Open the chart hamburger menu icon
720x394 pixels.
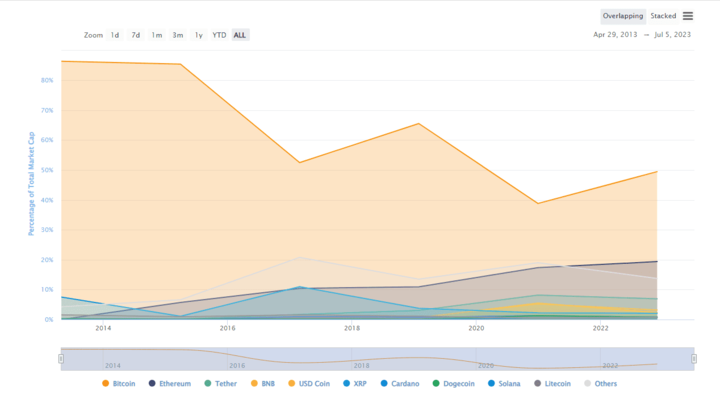pos(687,16)
